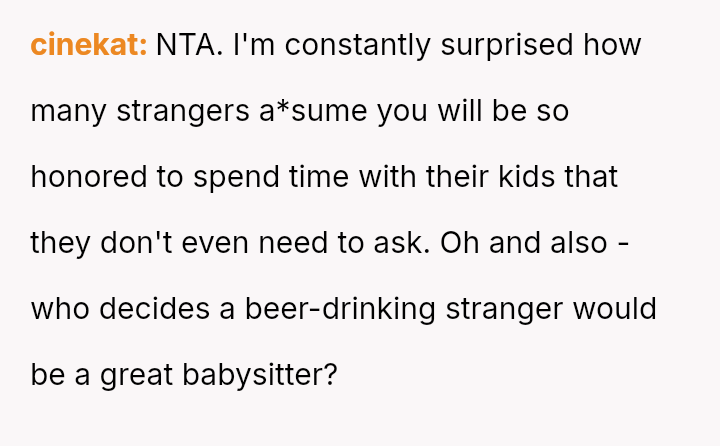Click the word "would" at the fifth line's end

point(622,309)
